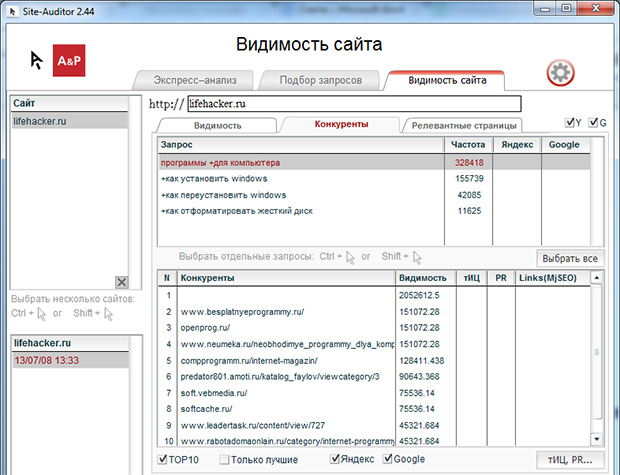The image size is (620, 475).
Task: Sort by the Частота column header
Action: pyautogui.click(x=468, y=145)
